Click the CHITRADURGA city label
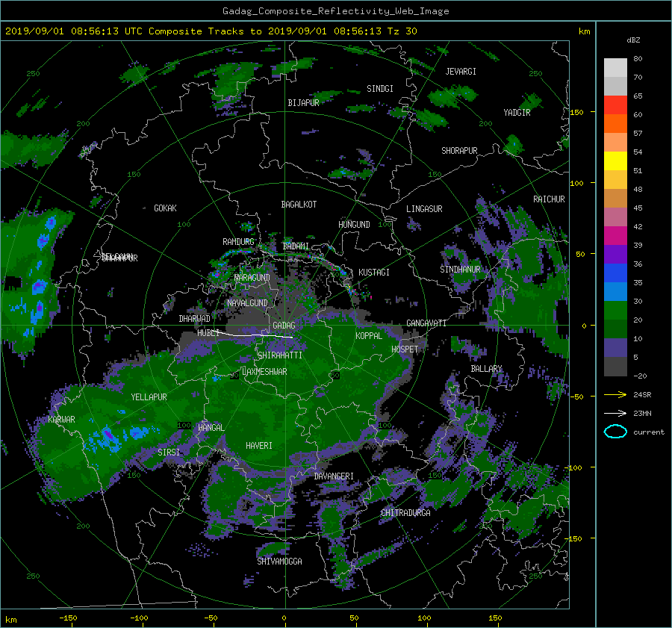Screen dimensions: 672x628 (x=406, y=513)
